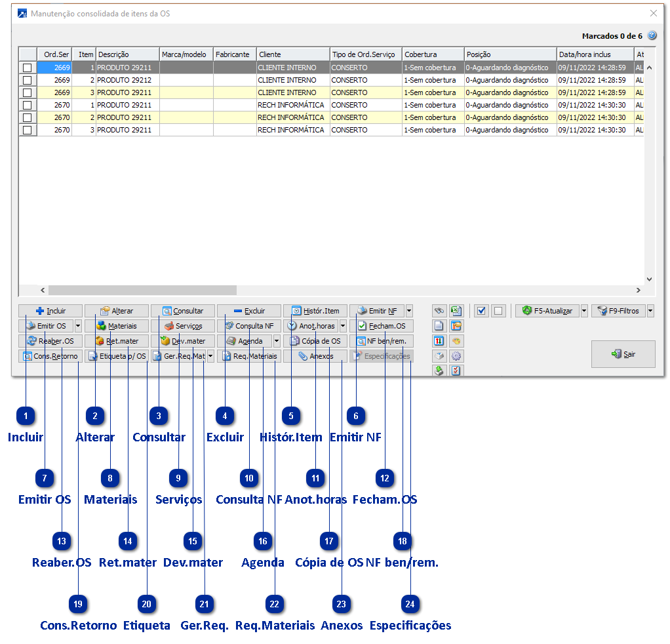Click the Posição column header

510,54
